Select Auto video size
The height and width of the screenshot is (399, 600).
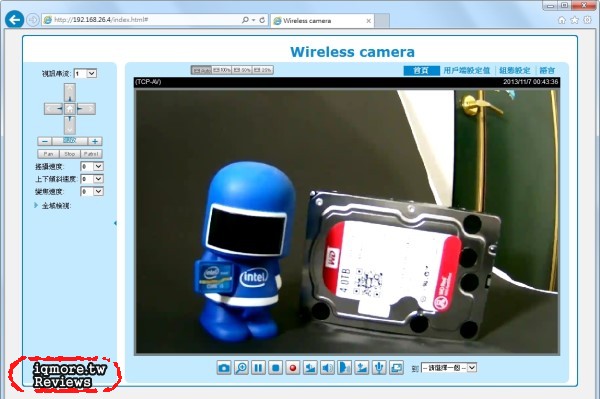tap(201, 70)
